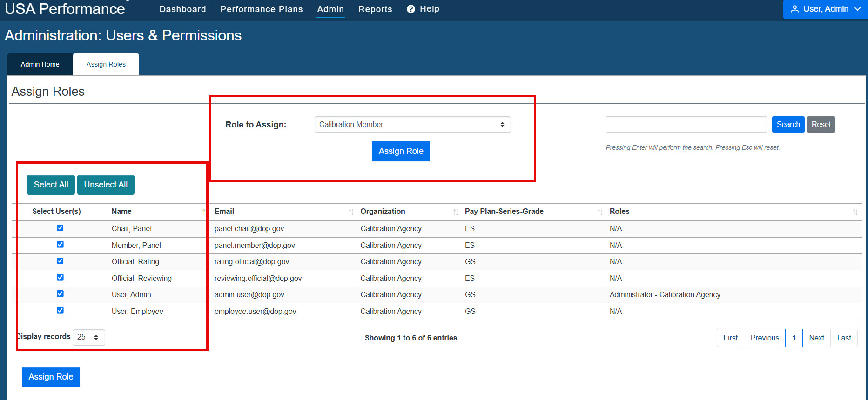The height and width of the screenshot is (400, 868).
Task: Expand the User, Admin account menu
Action: pyautogui.click(x=825, y=9)
